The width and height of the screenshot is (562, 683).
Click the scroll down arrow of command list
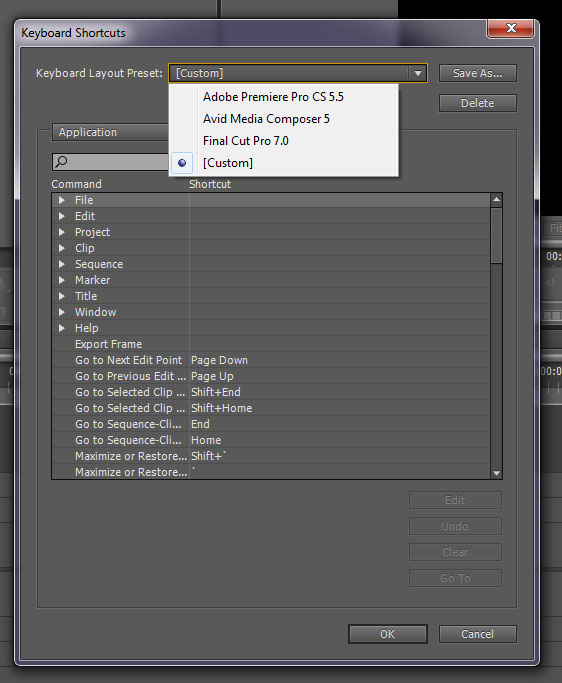point(496,473)
